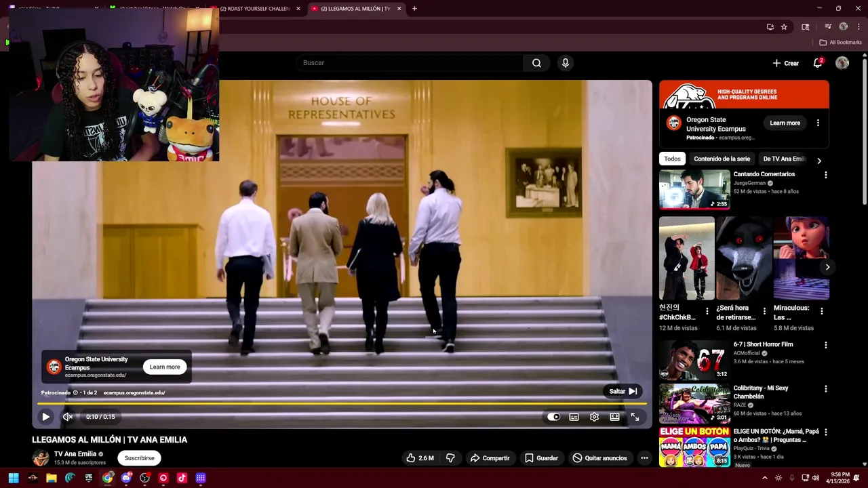This screenshot has width=868, height=488.
Task: Skip the ad with Saltar button
Action: coord(623,391)
